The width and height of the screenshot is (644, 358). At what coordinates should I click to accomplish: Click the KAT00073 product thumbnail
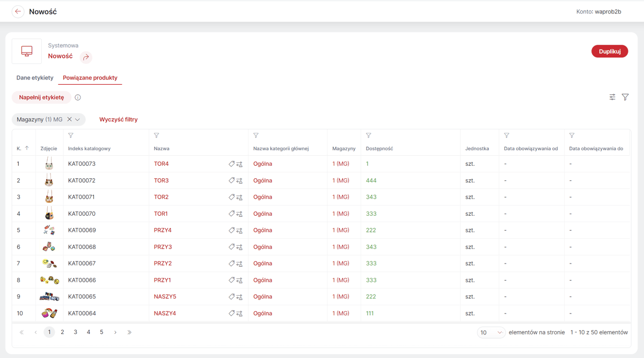pyautogui.click(x=49, y=164)
